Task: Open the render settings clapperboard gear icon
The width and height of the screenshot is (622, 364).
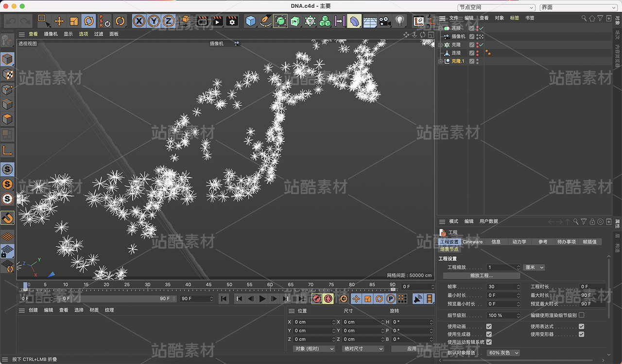Action: point(232,21)
